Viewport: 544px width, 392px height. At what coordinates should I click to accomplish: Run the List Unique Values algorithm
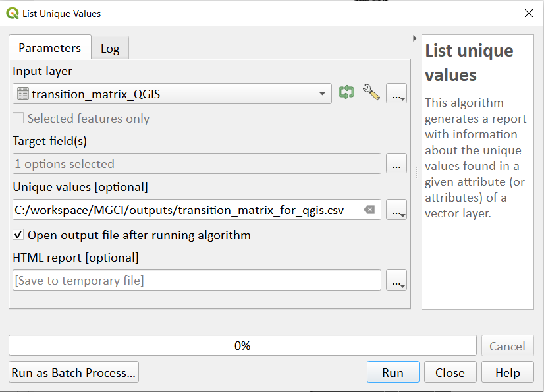393,372
